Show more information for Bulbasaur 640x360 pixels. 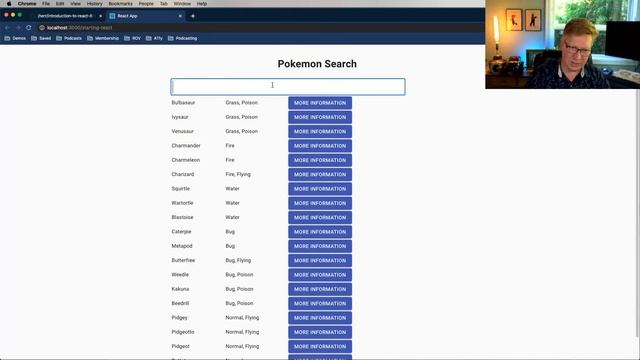[320, 103]
